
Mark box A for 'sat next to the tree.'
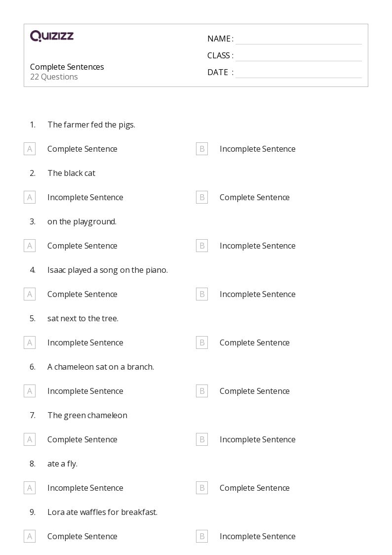coord(30,342)
